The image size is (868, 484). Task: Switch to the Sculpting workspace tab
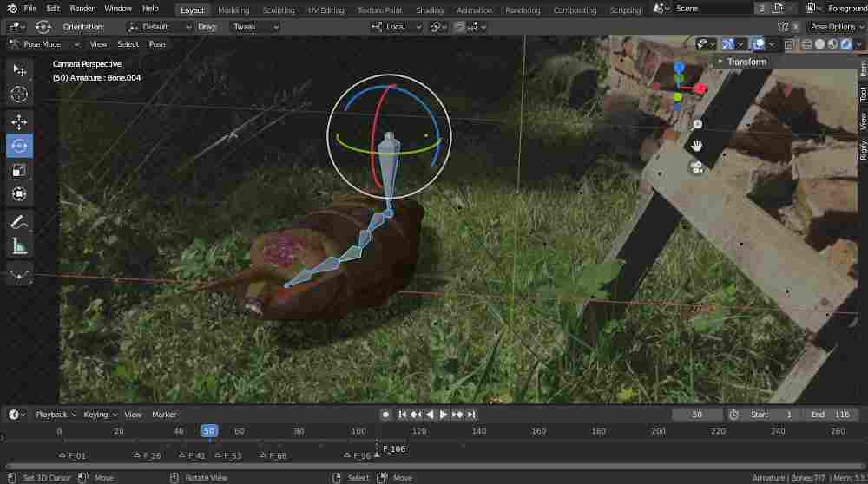279,10
